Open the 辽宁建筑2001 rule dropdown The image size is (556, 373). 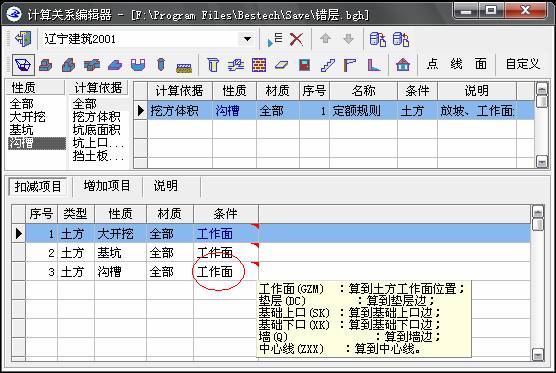point(247,39)
